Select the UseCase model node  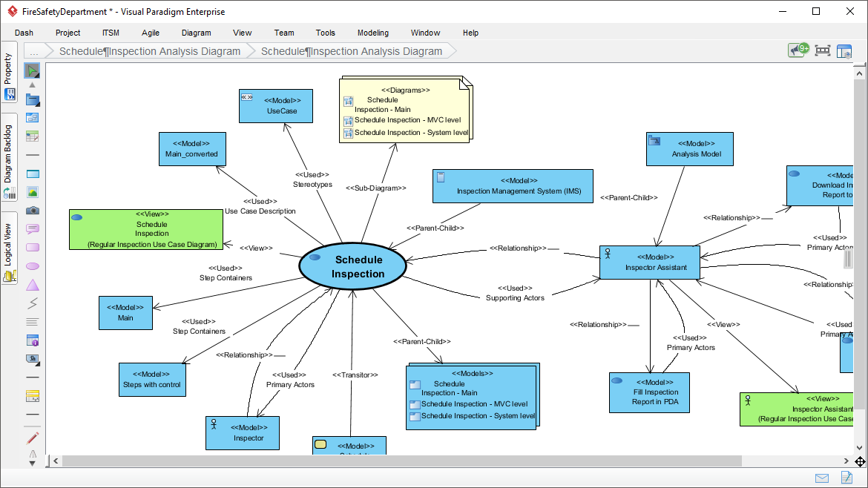(x=276, y=105)
